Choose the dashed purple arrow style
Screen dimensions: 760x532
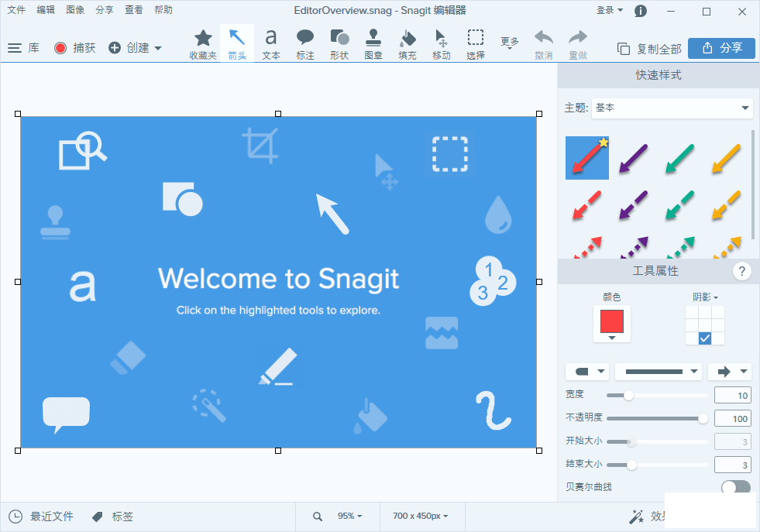pyautogui.click(x=634, y=204)
